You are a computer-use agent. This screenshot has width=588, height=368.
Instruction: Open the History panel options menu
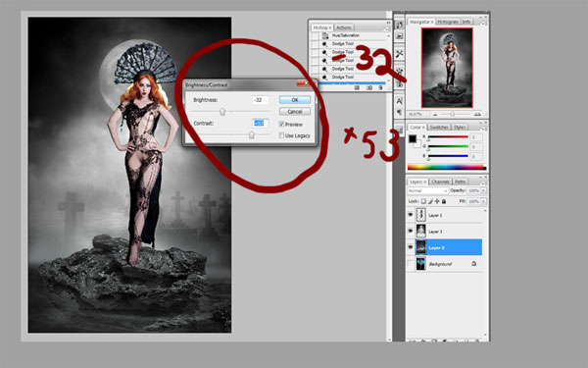pyautogui.click(x=387, y=29)
